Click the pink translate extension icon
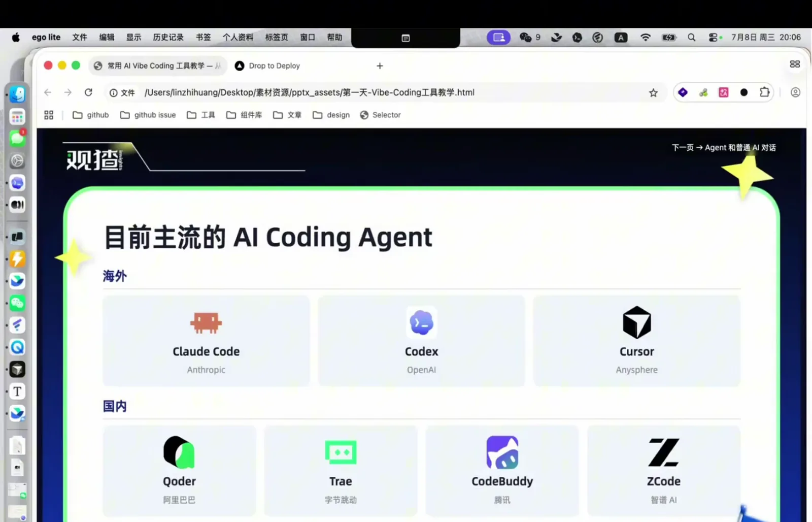Screen dimensions: 812x522 tap(724, 92)
